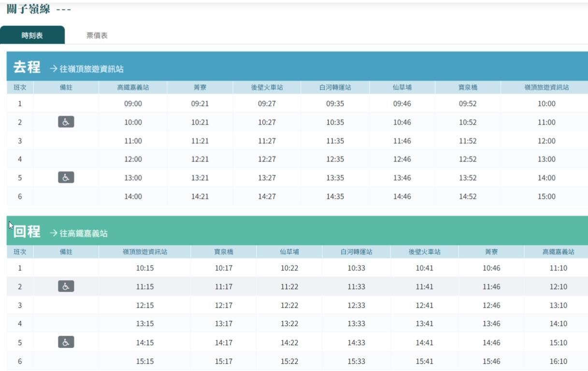Click the 往嶺頂旅遊資訊站 direction label

pyautogui.click(x=87, y=69)
